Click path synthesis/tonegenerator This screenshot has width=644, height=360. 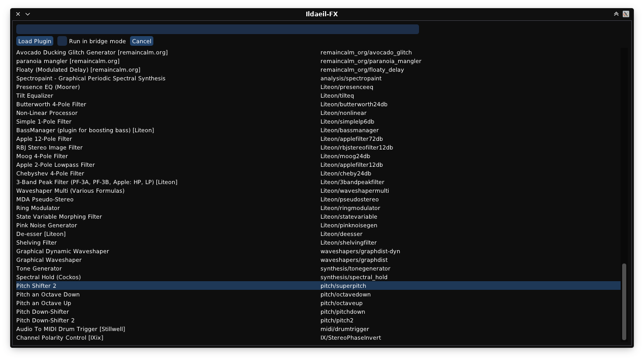[x=356, y=268]
